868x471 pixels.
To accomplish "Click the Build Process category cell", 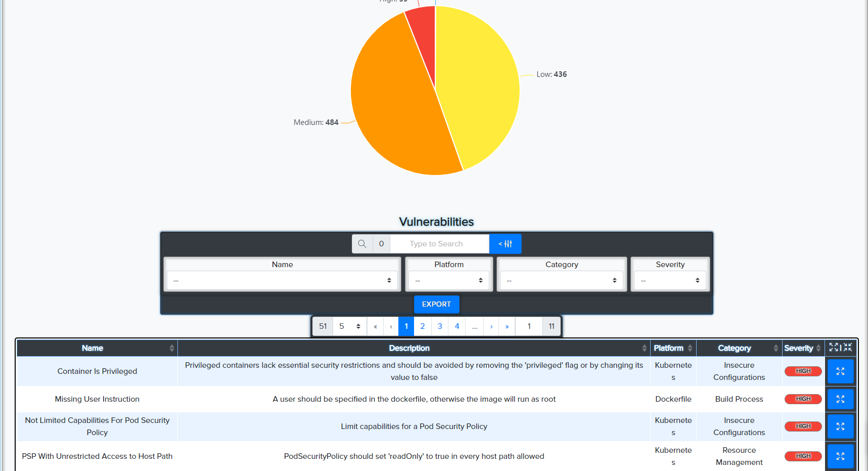I will coord(739,399).
